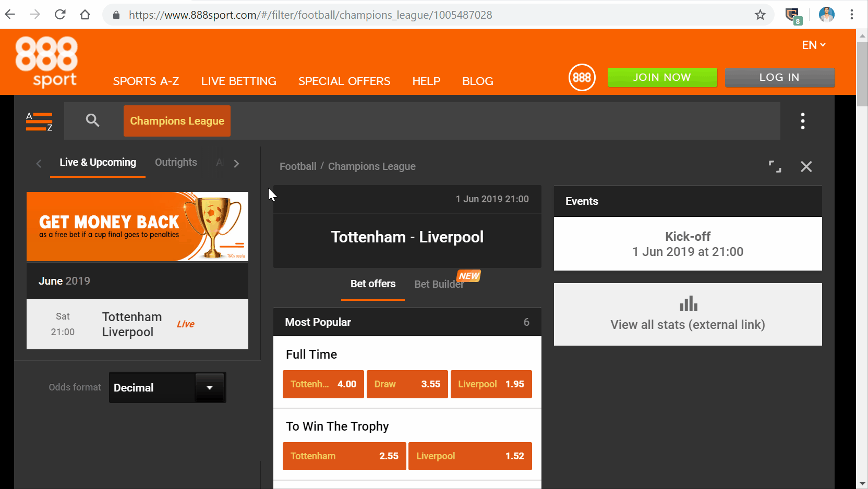Image resolution: width=868 pixels, height=489 pixels.
Task: Open the Odds format Decimal dropdown
Action: click(x=167, y=387)
